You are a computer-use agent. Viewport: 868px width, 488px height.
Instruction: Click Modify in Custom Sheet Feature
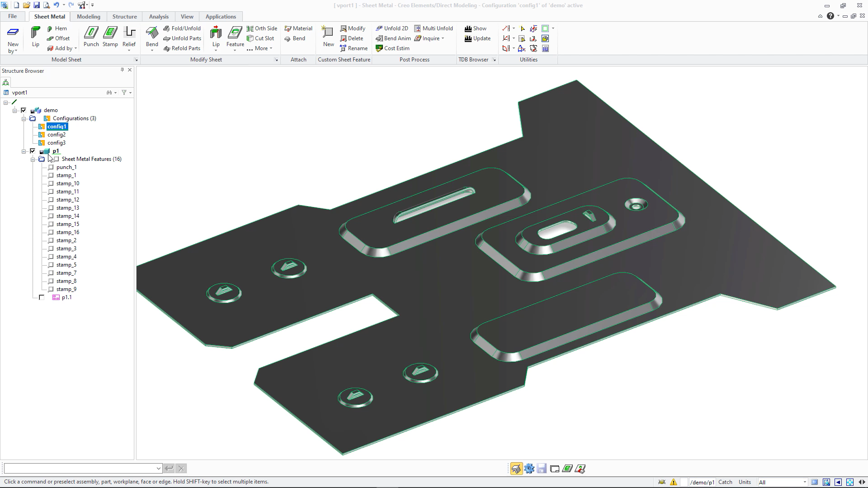(353, 28)
